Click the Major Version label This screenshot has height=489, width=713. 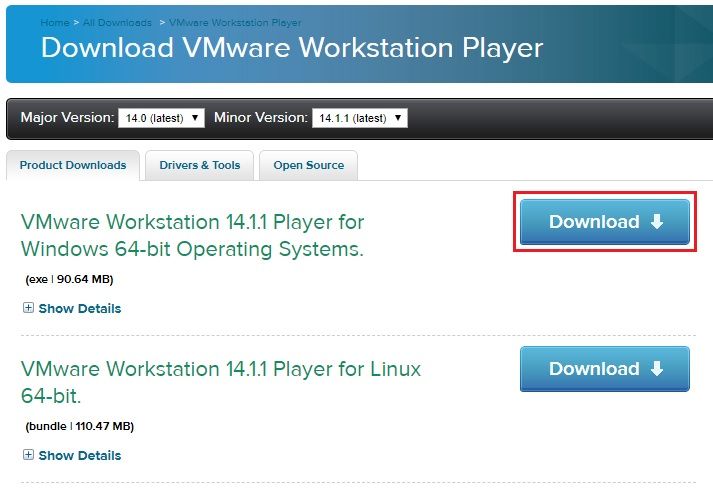click(67, 118)
